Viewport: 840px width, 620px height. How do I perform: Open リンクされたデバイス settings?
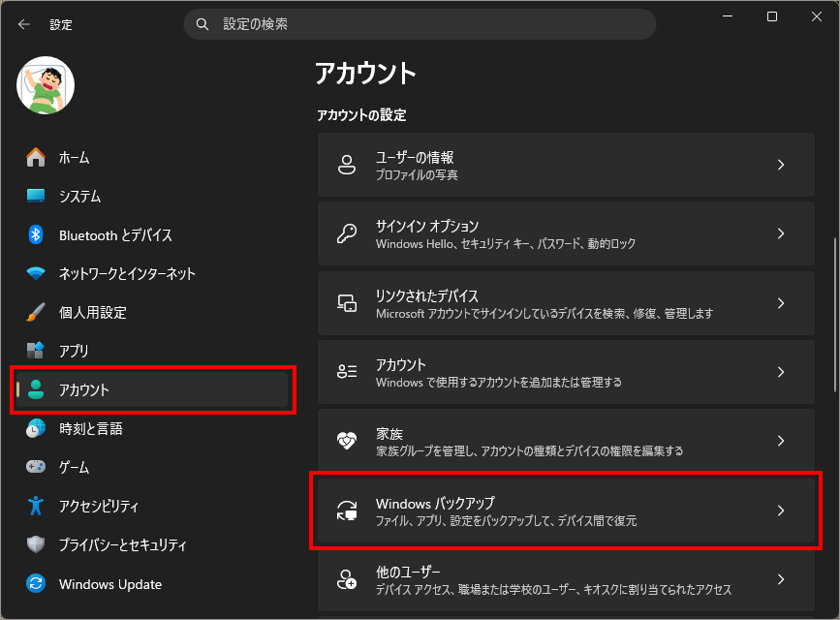(x=566, y=303)
